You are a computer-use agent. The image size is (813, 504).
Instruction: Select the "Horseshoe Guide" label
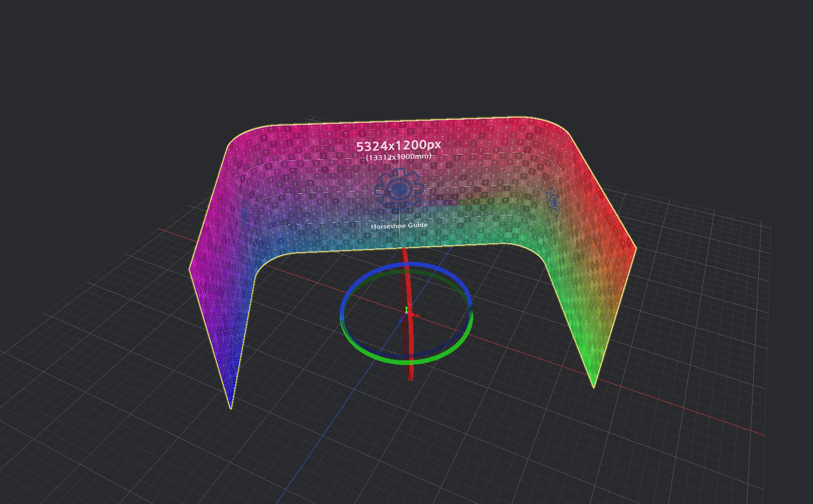[x=399, y=225]
